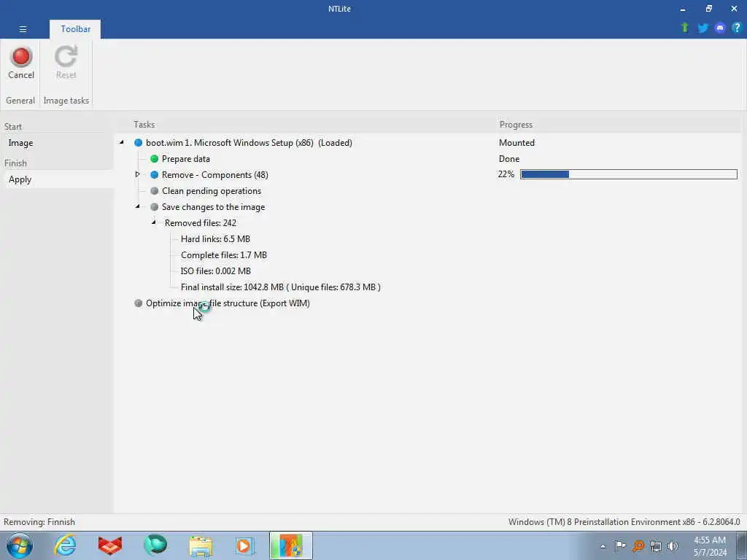
Task: Switch to the Toolbar tab
Action: tap(75, 29)
